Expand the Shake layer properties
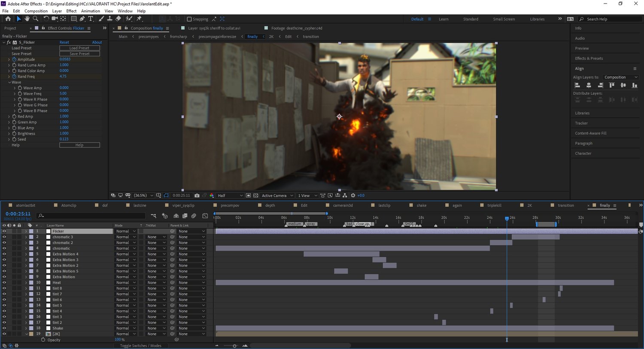The image size is (644, 349). pyautogui.click(x=26, y=328)
